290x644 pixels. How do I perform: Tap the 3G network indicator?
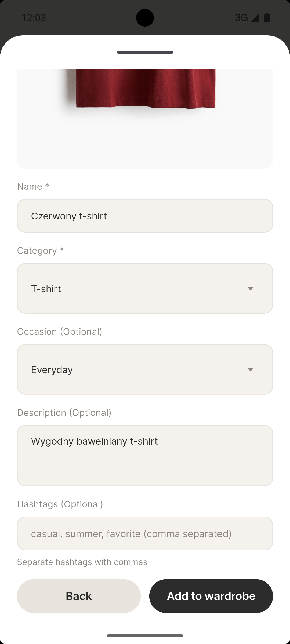241,18
